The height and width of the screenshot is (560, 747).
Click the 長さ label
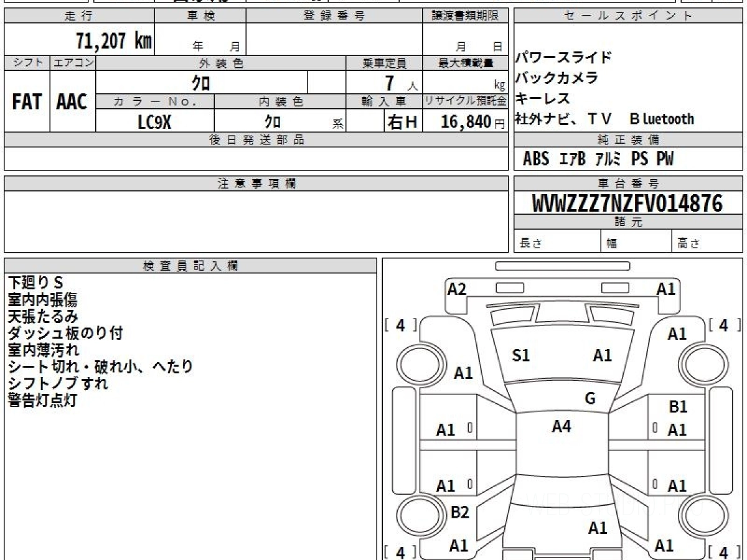531,244
